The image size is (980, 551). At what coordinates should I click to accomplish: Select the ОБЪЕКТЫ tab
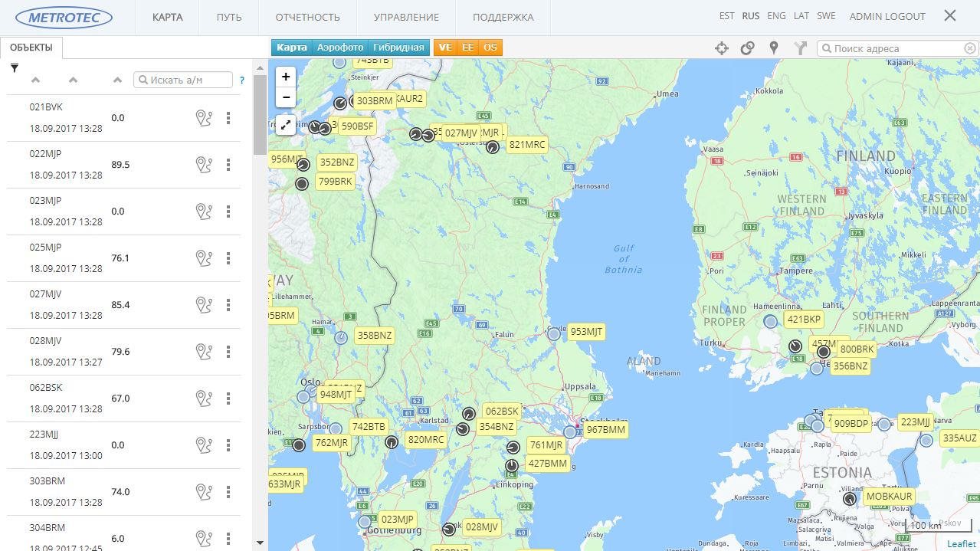(x=31, y=48)
